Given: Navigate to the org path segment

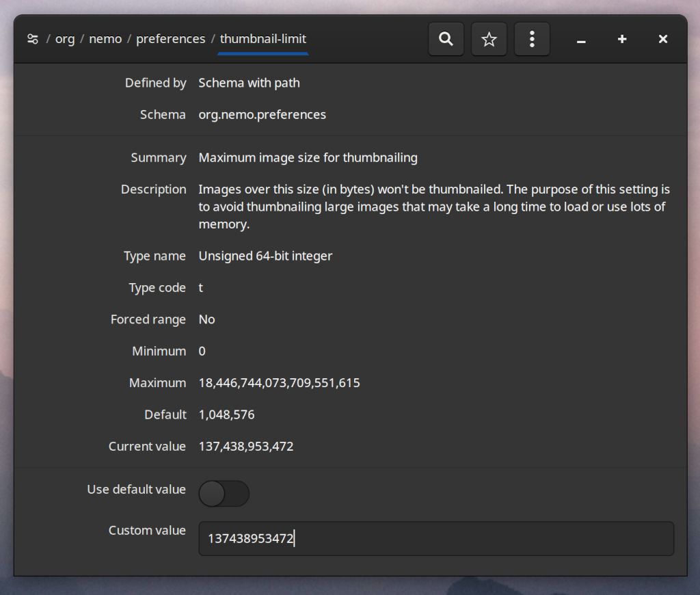Looking at the screenshot, I should (x=65, y=39).
